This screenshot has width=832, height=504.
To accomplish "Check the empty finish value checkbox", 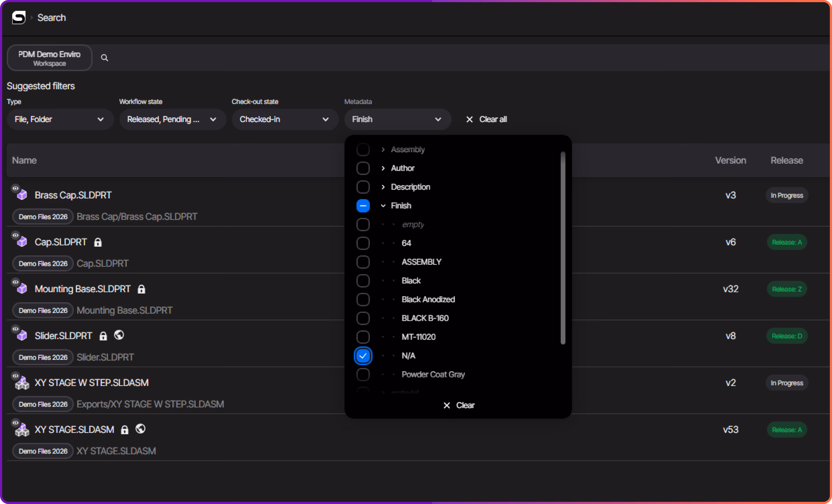I will [x=363, y=224].
